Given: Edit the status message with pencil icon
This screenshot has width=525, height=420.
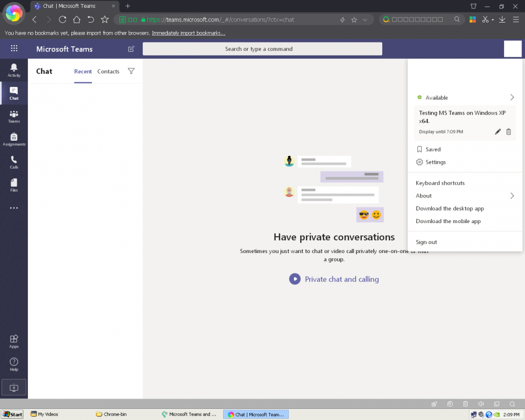Looking at the screenshot, I should pos(498,132).
